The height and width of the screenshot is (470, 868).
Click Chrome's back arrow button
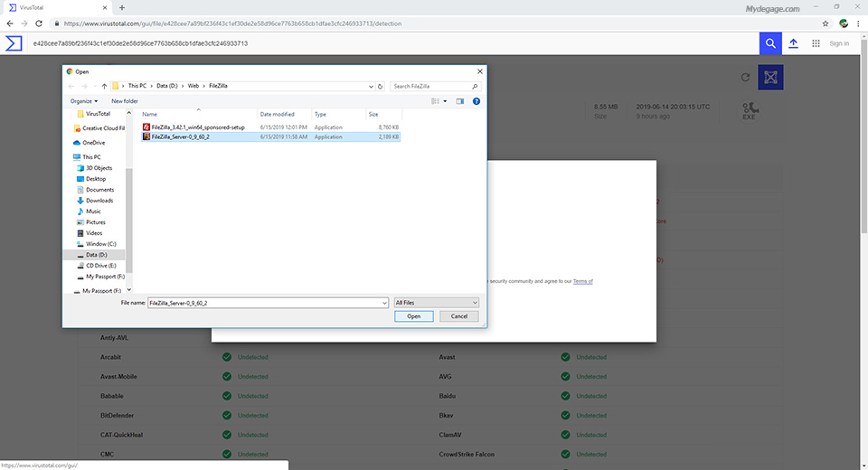point(9,23)
